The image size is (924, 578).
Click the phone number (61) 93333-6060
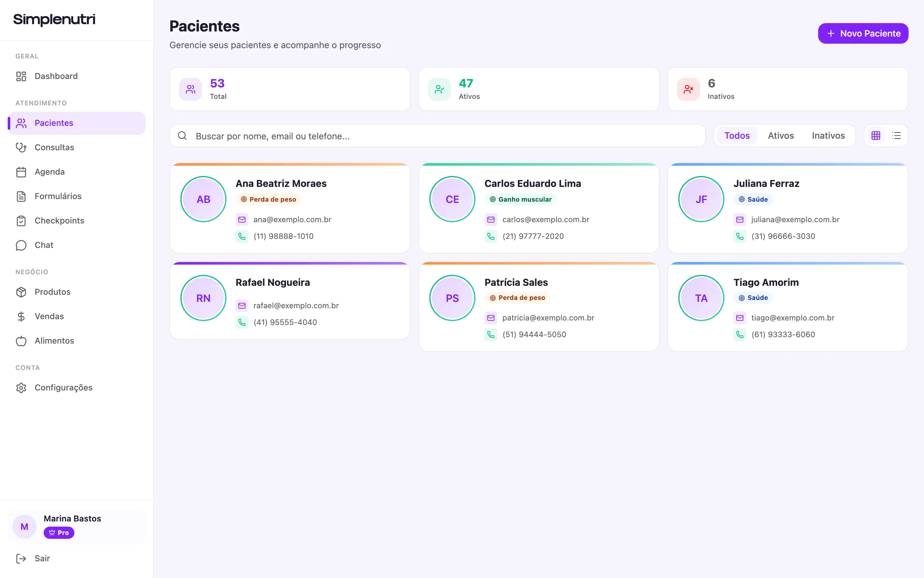click(x=783, y=335)
